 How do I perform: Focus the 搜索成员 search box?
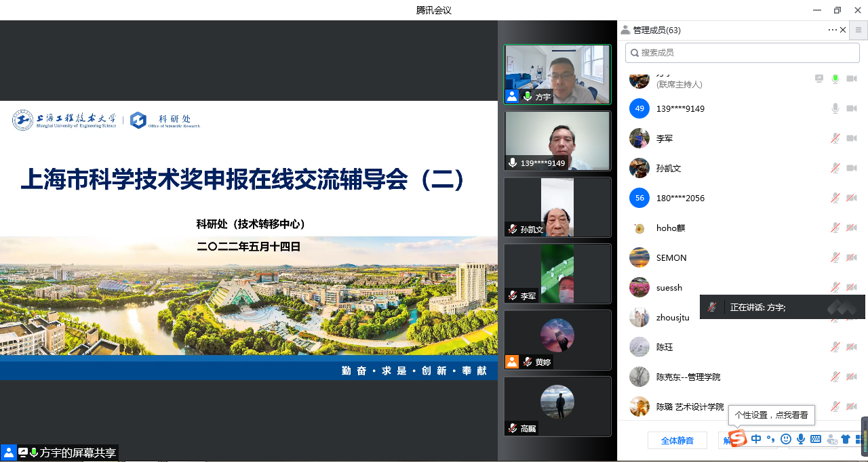coord(741,52)
